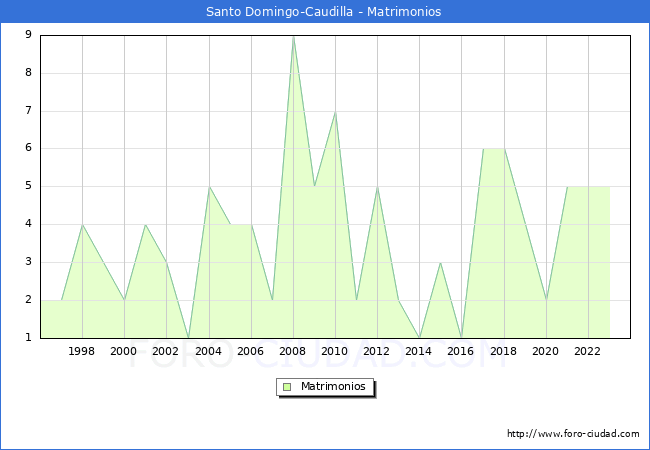650x450 pixels.
Task: Click the Matrimonios legend color swatch
Action: 287,387
